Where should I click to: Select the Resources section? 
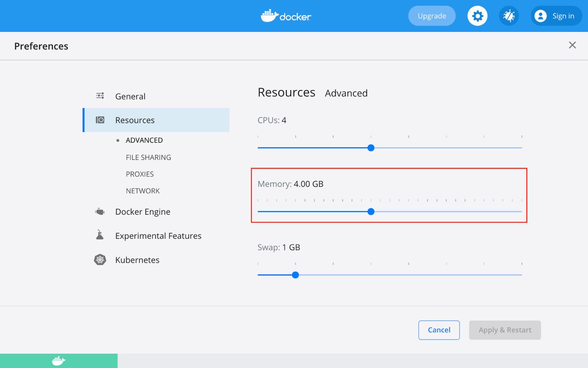pyautogui.click(x=156, y=120)
